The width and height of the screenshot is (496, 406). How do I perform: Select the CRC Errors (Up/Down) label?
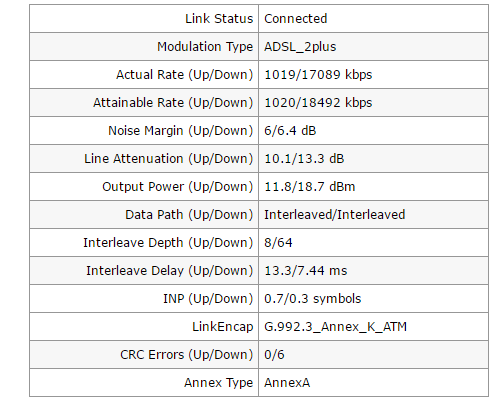pyautogui.click(x=187, y=355)
